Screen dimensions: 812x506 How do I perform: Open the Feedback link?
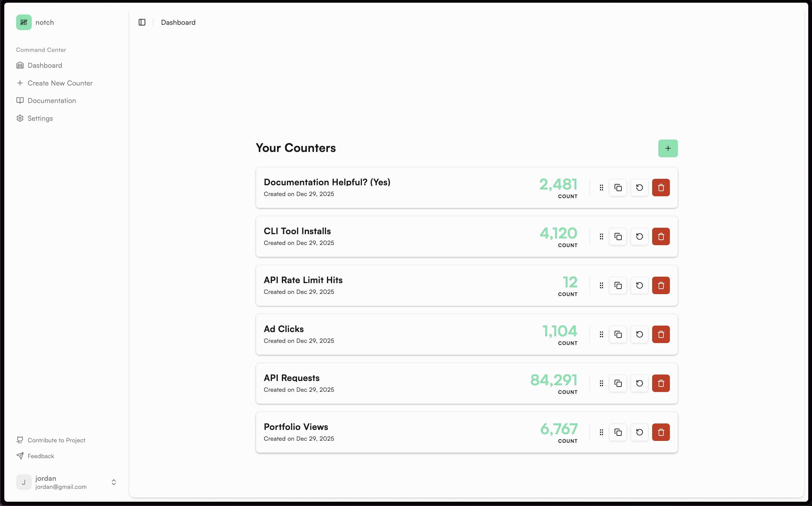[x=35, y=456]
